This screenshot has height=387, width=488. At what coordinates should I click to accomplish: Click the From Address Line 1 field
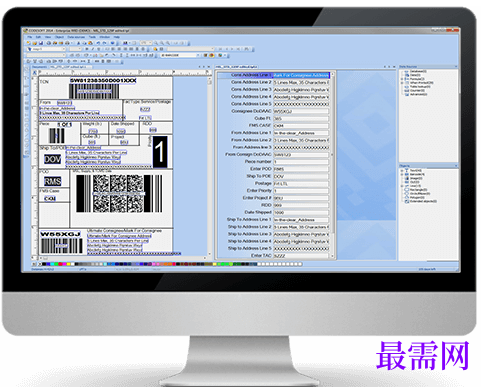301,133
